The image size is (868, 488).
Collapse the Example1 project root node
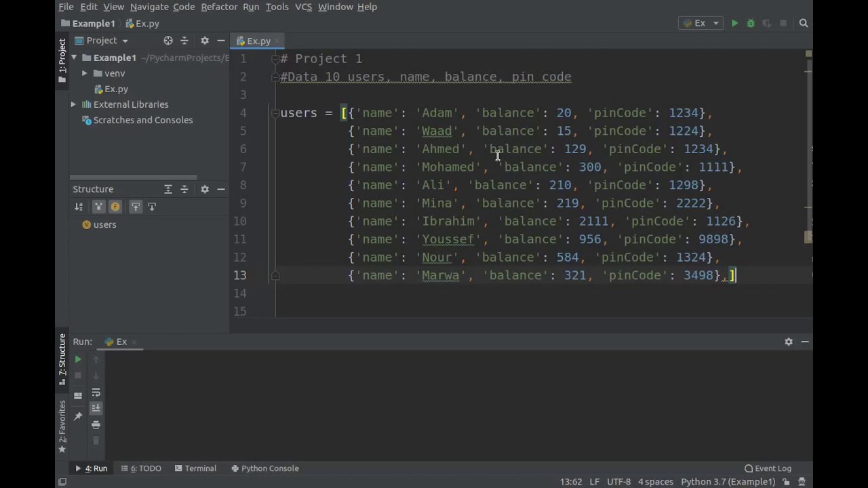[x=74, y=58]
